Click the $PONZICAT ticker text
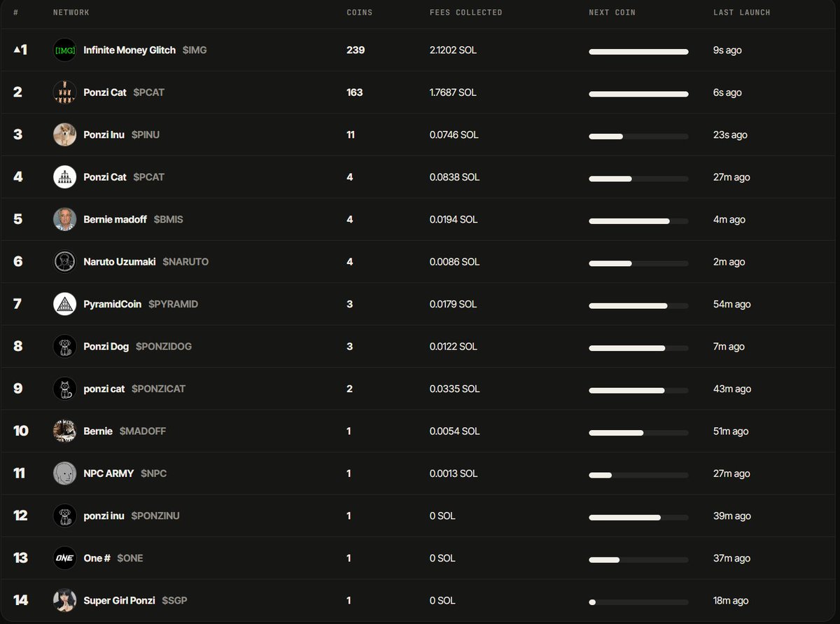The width and height of the screenshot is (840, 624). 159,389
